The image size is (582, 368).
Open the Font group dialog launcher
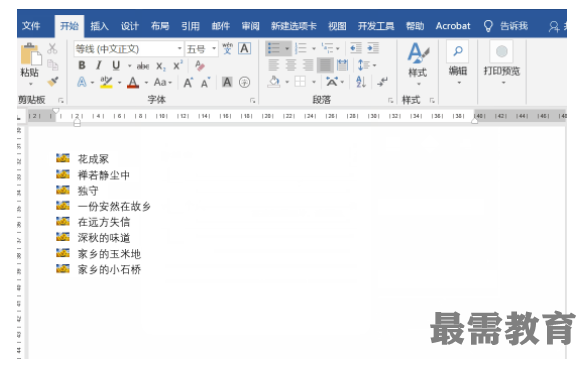click(252, 101)
